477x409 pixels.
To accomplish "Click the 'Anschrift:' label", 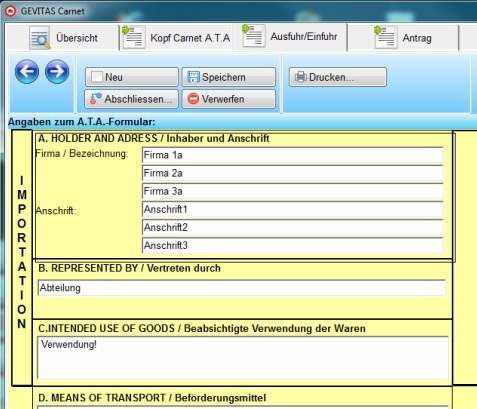I will point(56,211).
